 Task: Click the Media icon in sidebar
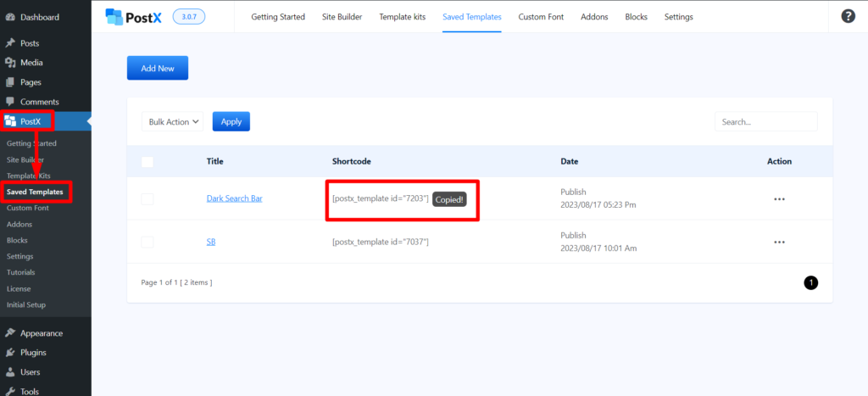pyautogui.click(x=10, y=63)
